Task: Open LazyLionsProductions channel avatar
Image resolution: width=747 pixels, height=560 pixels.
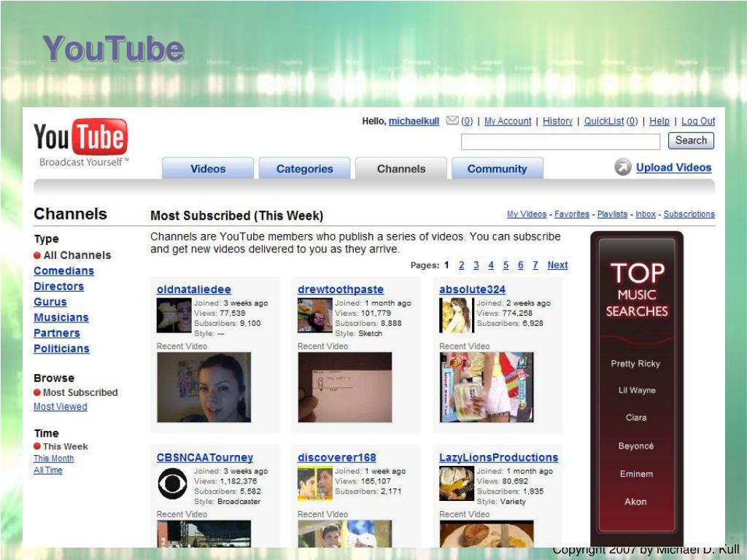Action: 457,483
